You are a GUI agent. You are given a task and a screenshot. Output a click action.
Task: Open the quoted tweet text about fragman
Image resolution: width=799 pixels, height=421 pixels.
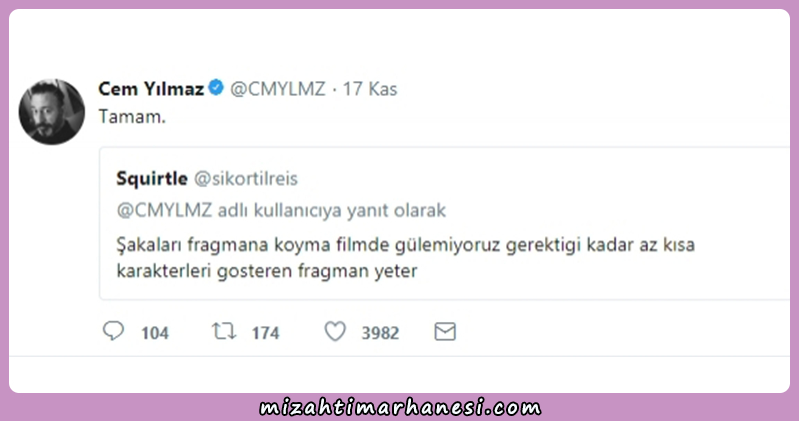[406, 257]
